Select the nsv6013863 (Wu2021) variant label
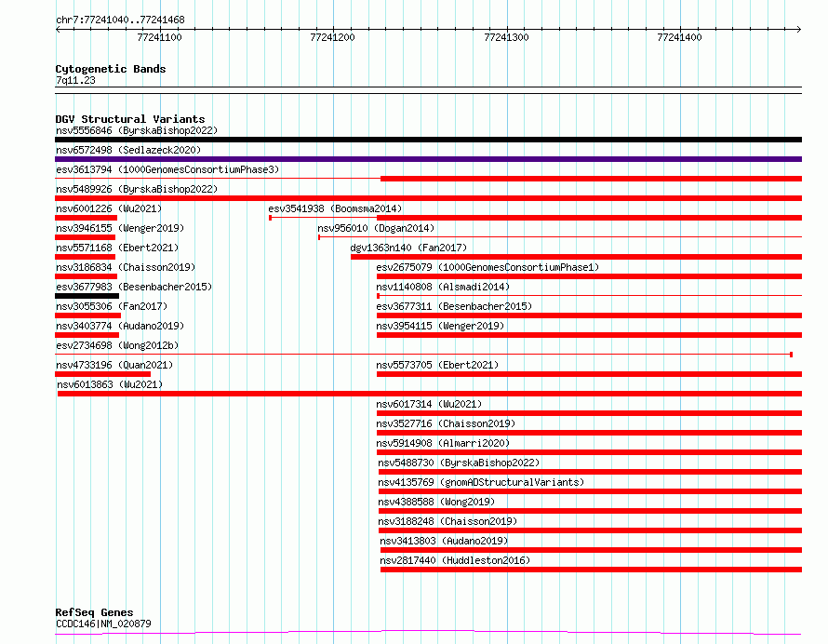The width and height of the screenshot is (828, 644). pyautogui.click(x=109, y=384)
